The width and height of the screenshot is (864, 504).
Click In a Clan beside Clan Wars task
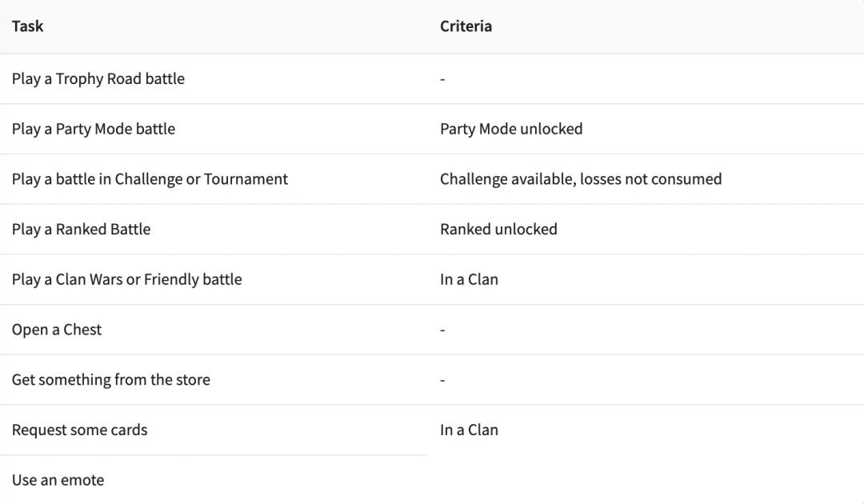click(x=469, y=279)
